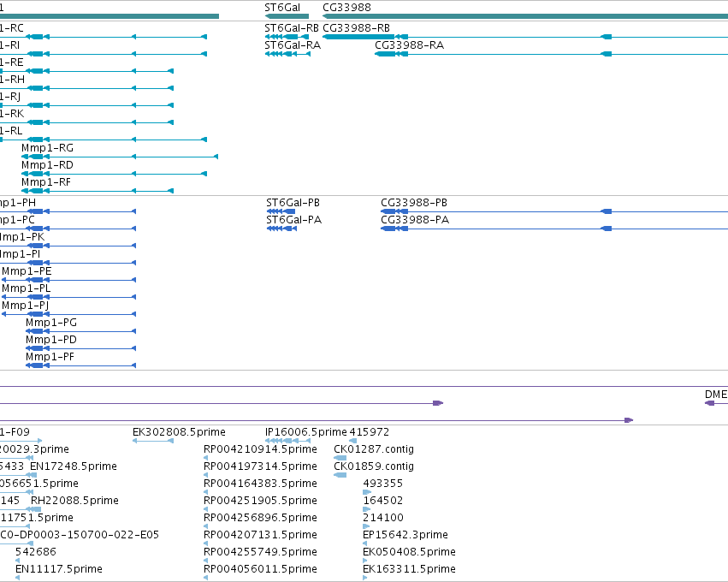Select the EK302808.5prime alignment glyph
Screen dimensions: 728x582
(x=153, y=441)
